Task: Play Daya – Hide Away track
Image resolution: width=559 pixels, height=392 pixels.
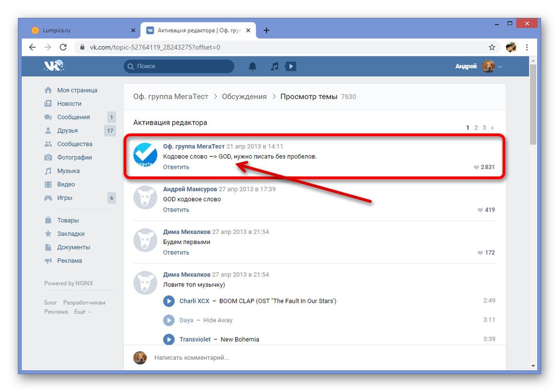Action: point(169,320)
